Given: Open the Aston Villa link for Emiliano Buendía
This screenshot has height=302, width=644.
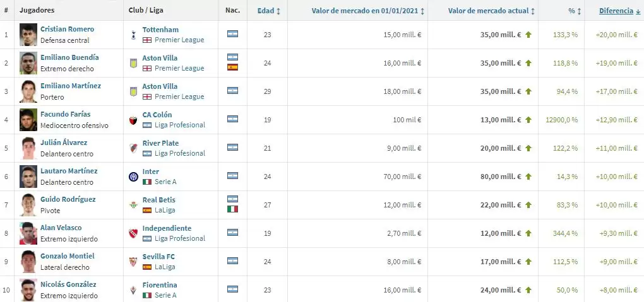Looking at the screenshot, I should coord(160,58).
